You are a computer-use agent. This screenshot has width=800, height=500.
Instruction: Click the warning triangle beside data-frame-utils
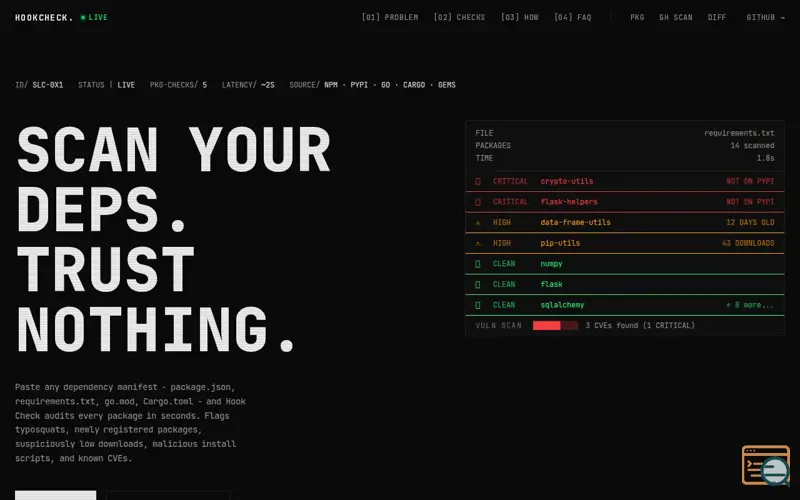point(478,223)
